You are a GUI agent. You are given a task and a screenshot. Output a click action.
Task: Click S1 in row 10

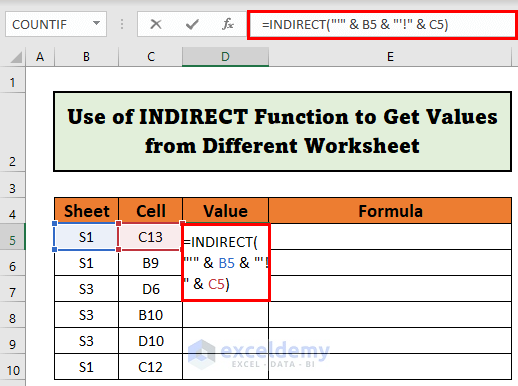coord(86,367)
